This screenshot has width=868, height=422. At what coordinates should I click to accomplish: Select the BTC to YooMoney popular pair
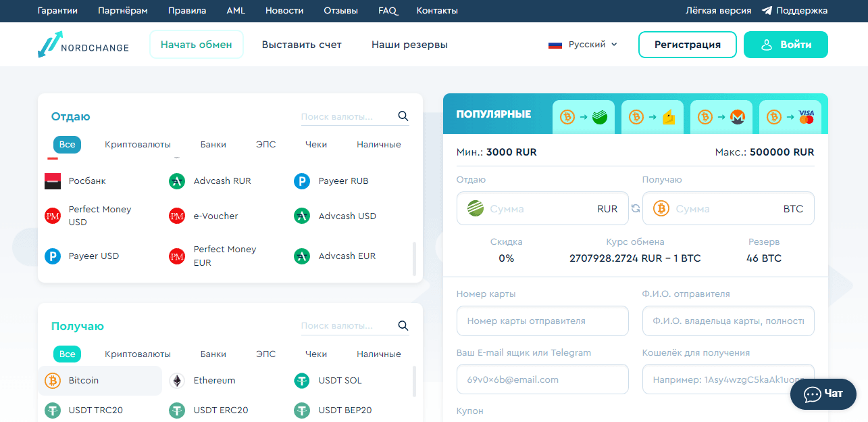click(x=652, y=116)
